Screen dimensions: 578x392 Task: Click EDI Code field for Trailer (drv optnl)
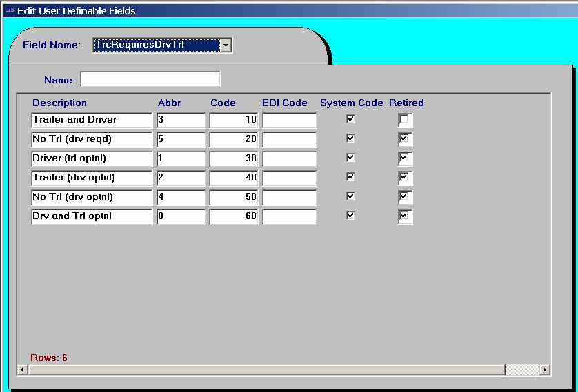(289, 178)
